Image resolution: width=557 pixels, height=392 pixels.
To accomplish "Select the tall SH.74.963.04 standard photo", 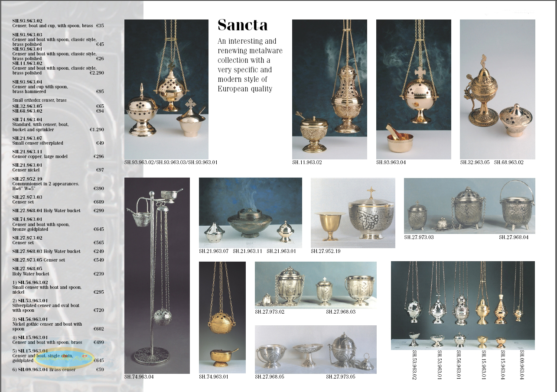I will click(x=157, y=275).
